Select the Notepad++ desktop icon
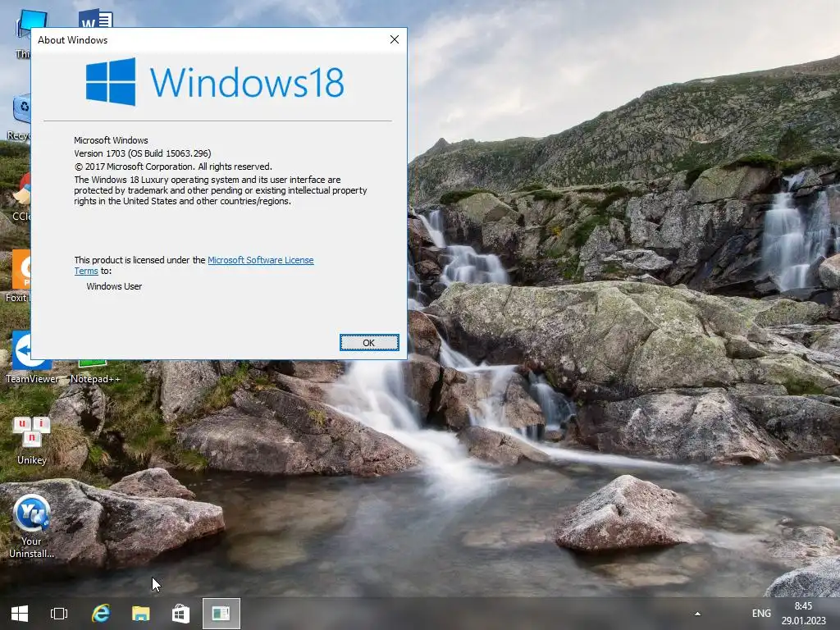 click(95, 373)
